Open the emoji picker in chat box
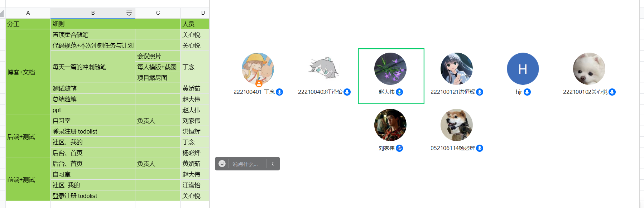The width and height of the screenshot is (644, 208). (x=222, y=164)
